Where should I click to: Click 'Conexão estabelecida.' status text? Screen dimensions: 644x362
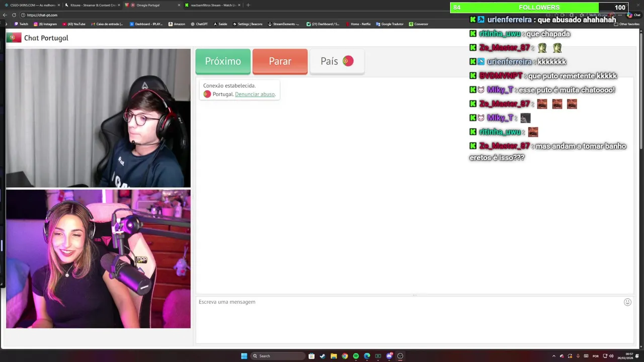(229, 85)
